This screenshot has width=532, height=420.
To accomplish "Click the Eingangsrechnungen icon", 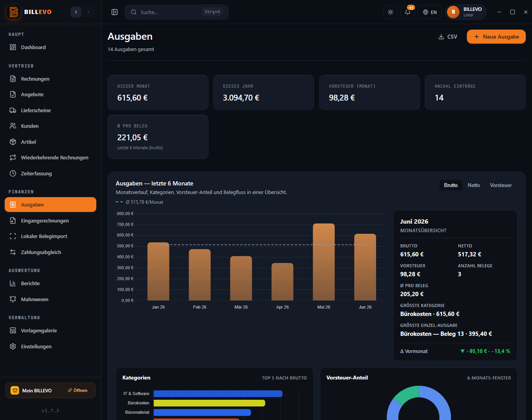I will tap(13, 221).
